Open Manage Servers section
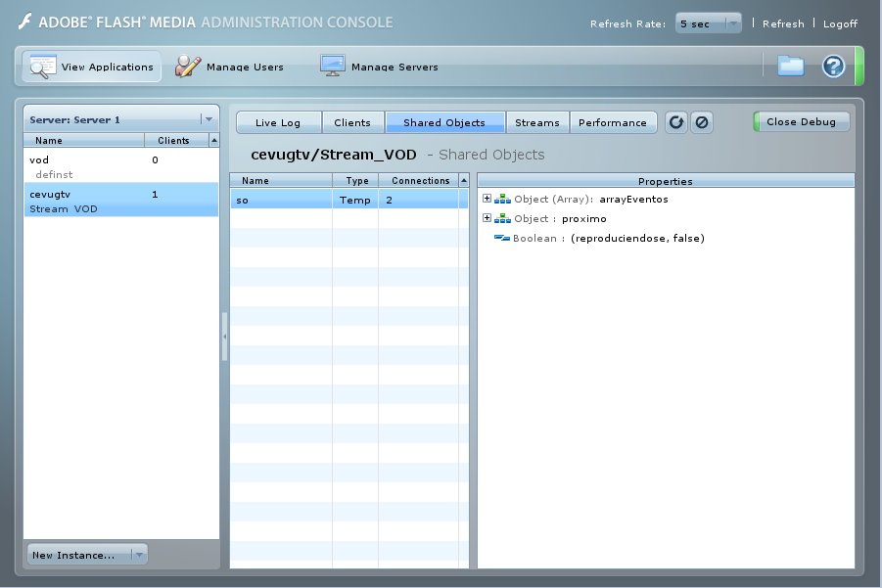The image size is (882, 588). coord(379,67)
